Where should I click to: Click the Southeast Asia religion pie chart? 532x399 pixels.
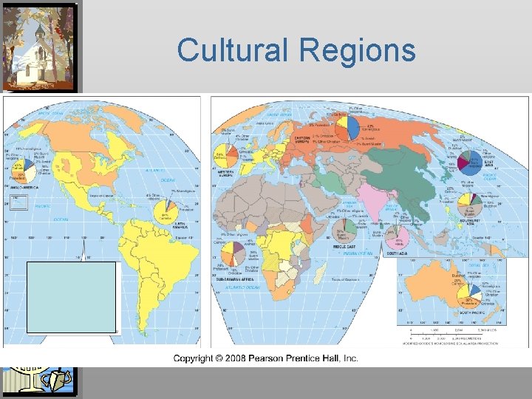click(470, 205)
